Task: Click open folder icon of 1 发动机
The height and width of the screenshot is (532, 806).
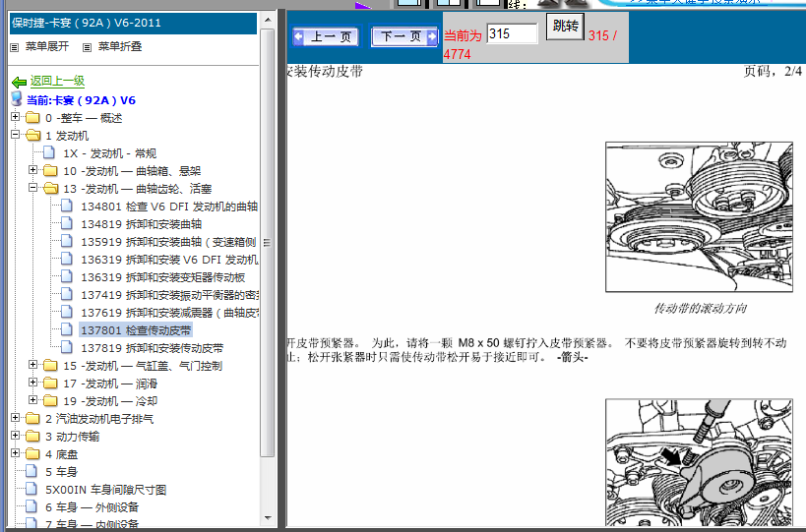Action: tap(32, 135)
